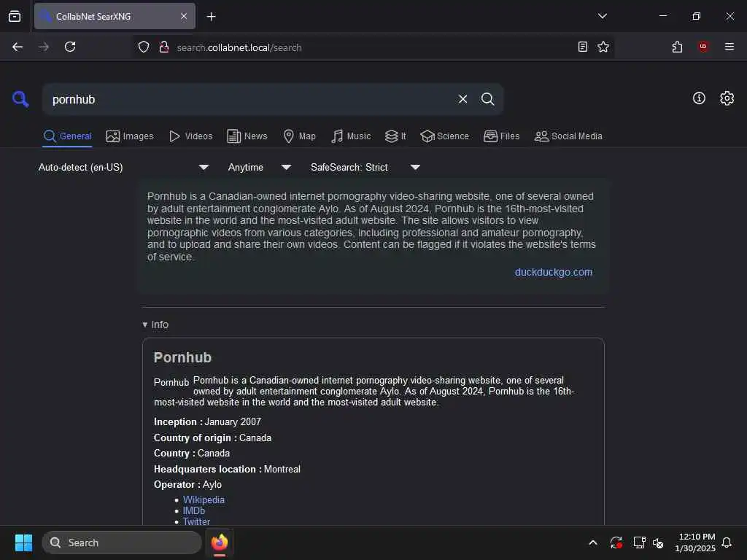
Task: Switch to Images category
Action: point(130,136)
